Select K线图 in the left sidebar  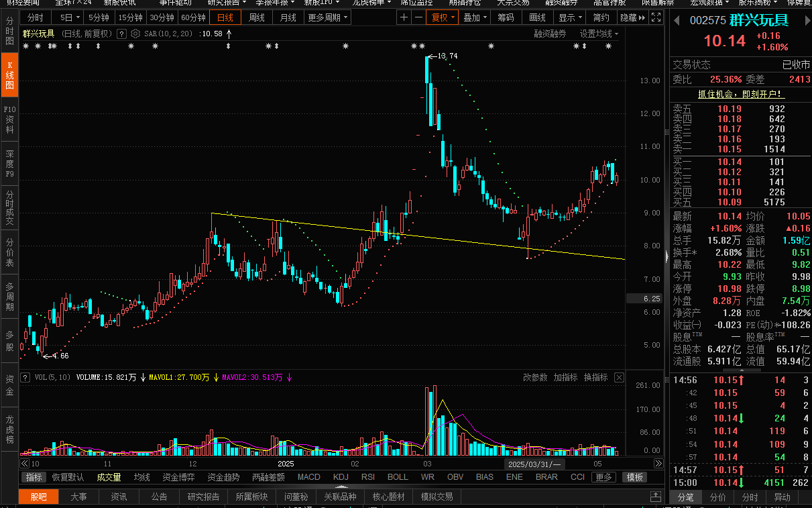pyautogui.click(x=9, y=76)
